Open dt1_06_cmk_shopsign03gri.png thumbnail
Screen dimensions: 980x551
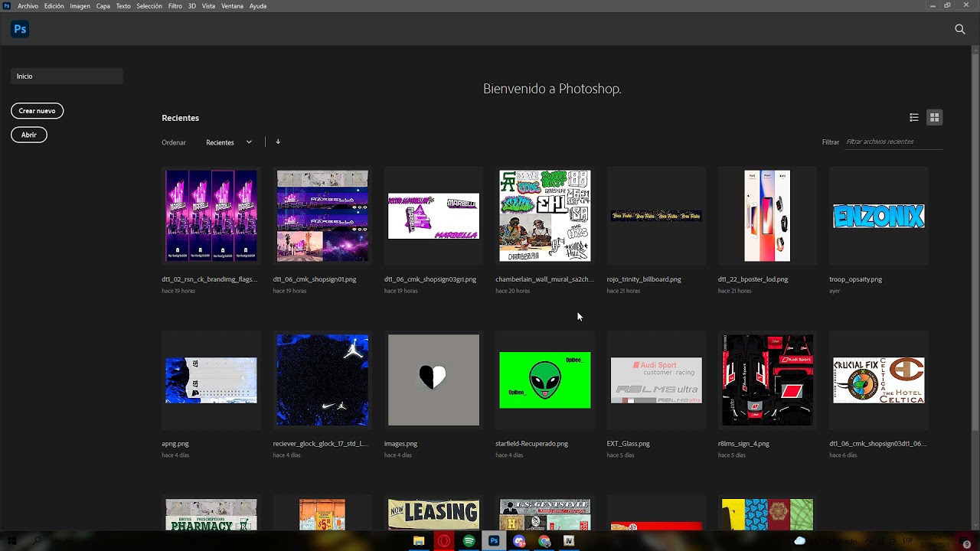coord(433,216)
